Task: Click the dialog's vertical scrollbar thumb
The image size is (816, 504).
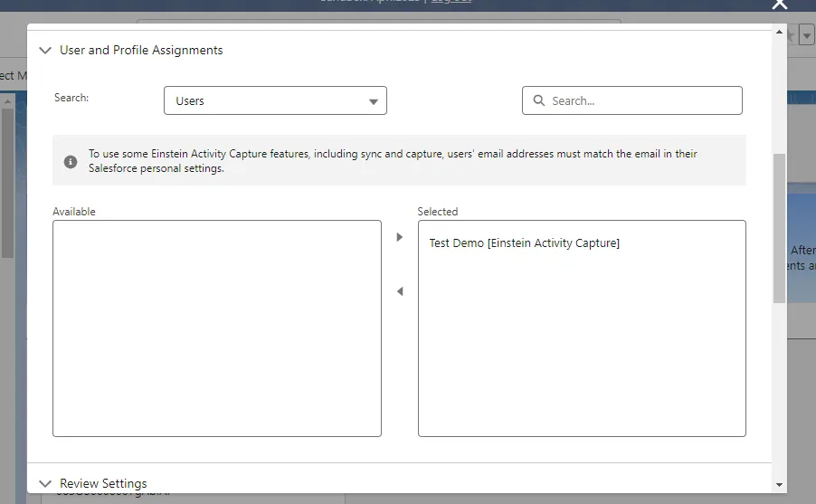Action: pos(779,226)
